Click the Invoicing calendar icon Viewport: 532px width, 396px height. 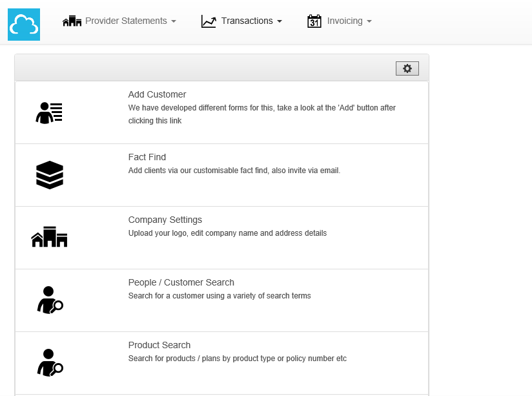coord(314,21)
